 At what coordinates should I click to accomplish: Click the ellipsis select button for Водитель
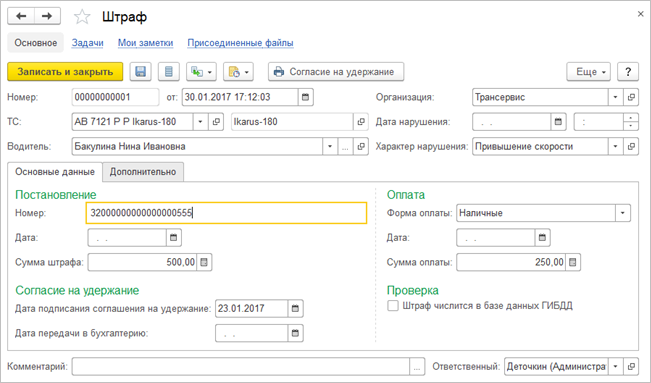(x=345, y=146)
